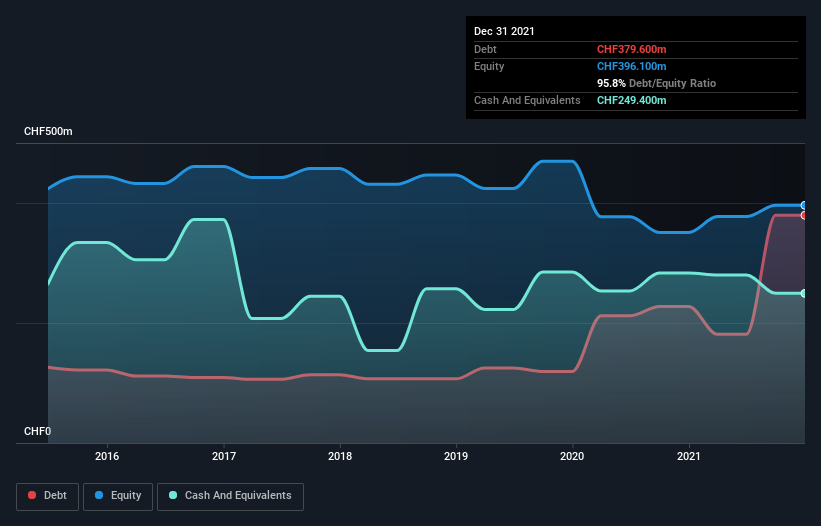Click the red Debt endpoint marker
This screenshot has width=821, height=526.
point(804,215)
